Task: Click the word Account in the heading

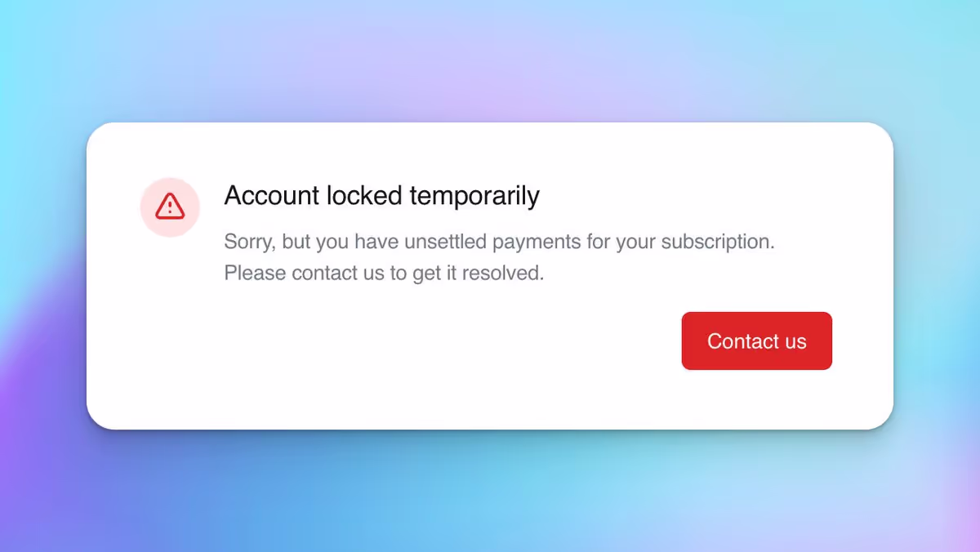Action: (x=272, y=196)
